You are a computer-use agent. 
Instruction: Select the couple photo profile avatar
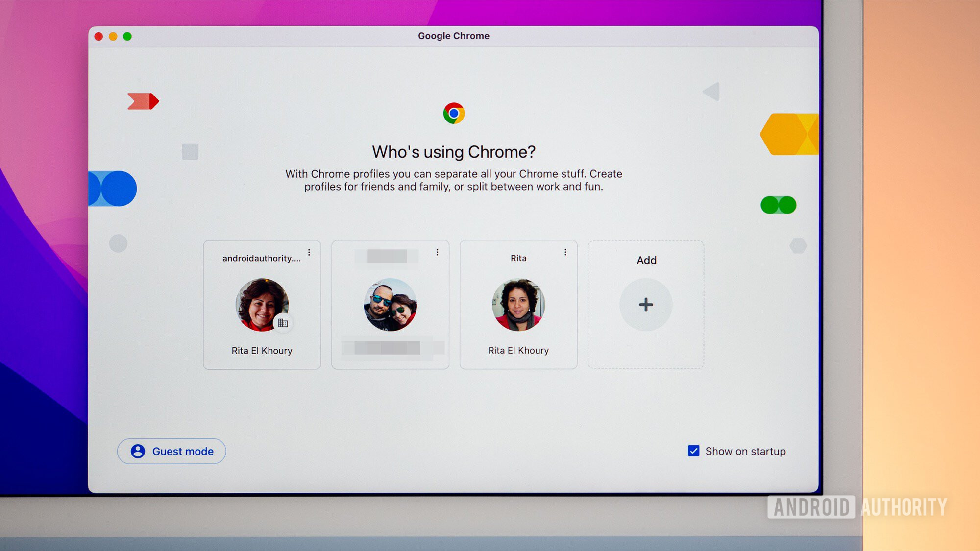390,305
